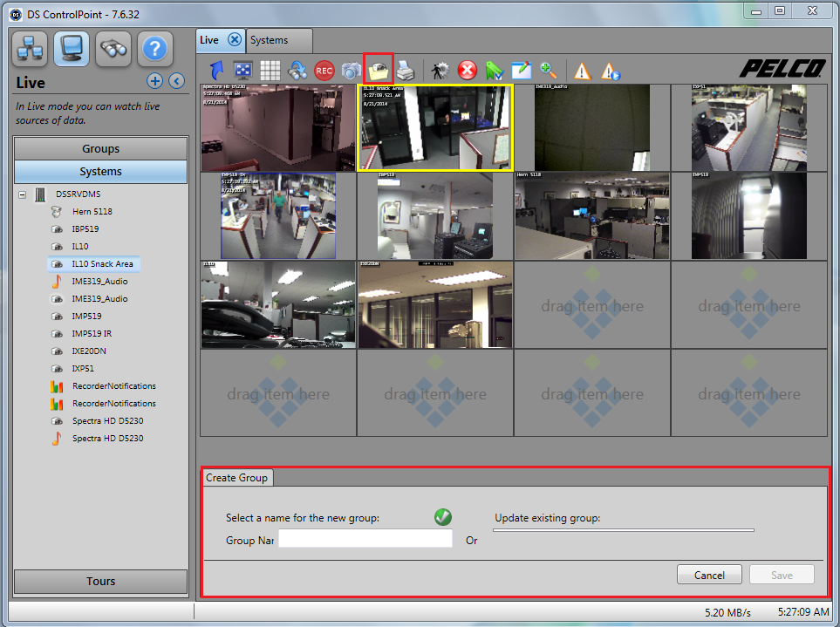
Task: Open the Groups panel button
Action: (x=99, y=147)
